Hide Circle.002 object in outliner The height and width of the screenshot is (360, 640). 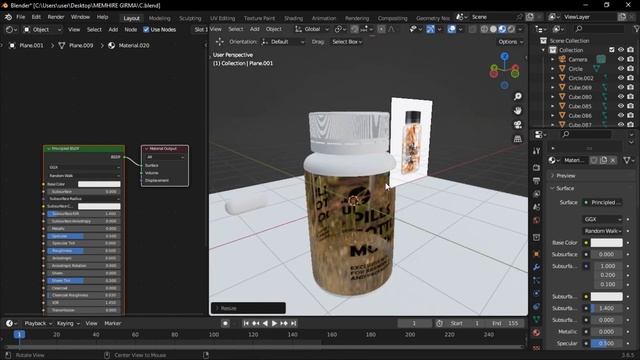click(621, 78)
